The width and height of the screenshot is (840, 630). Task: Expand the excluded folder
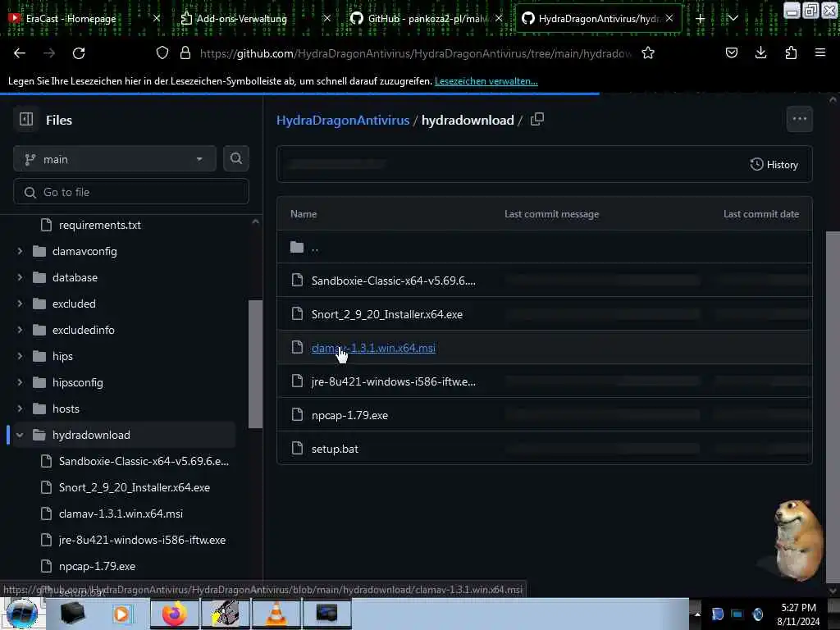(x=20, y=304)
